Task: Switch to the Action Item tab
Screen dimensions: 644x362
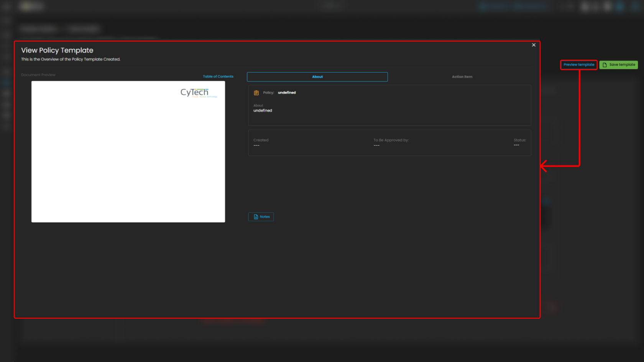Action: (462, 77)
